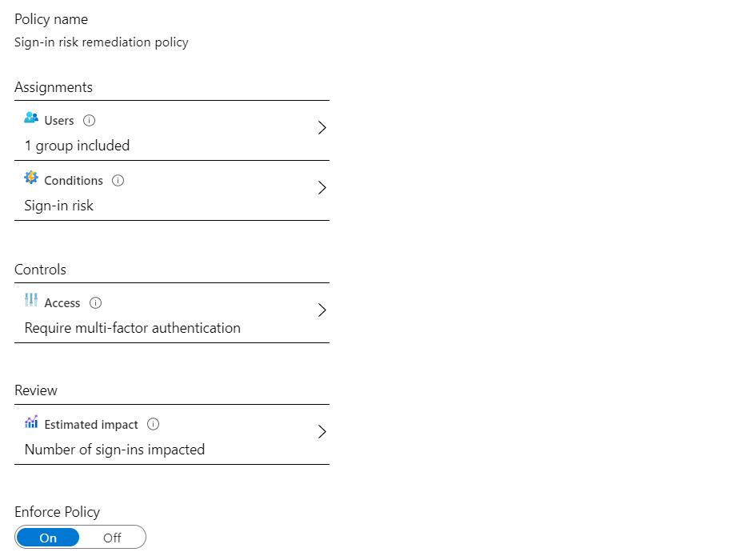
Task: Click the info icon beside Estimated impact
Action: (154, 425)
